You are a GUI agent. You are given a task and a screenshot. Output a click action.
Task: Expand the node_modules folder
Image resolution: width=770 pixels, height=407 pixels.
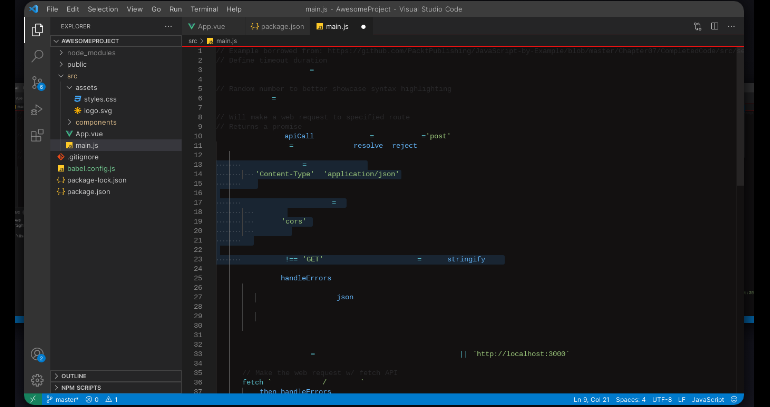(x=116, y=53)
